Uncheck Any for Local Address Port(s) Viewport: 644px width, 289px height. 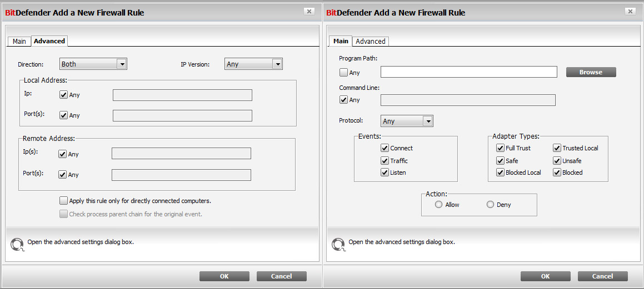pyautogui.click(x=63, y=115)
